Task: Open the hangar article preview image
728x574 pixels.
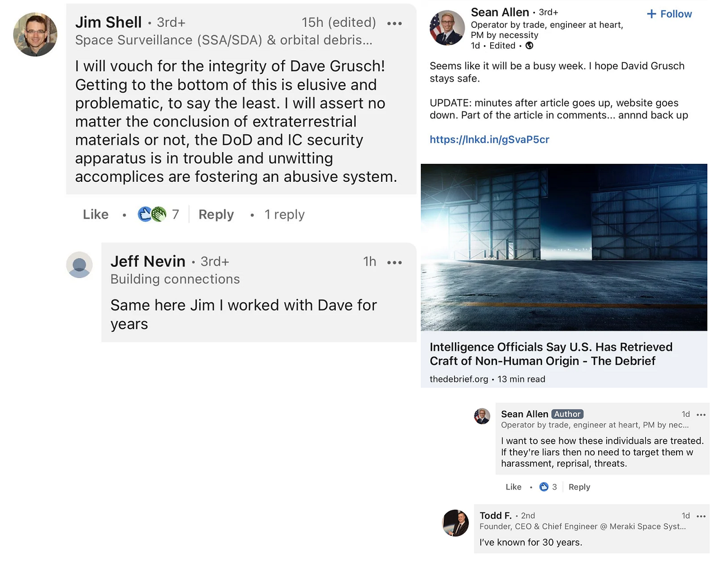Action: tap(563, 247)
